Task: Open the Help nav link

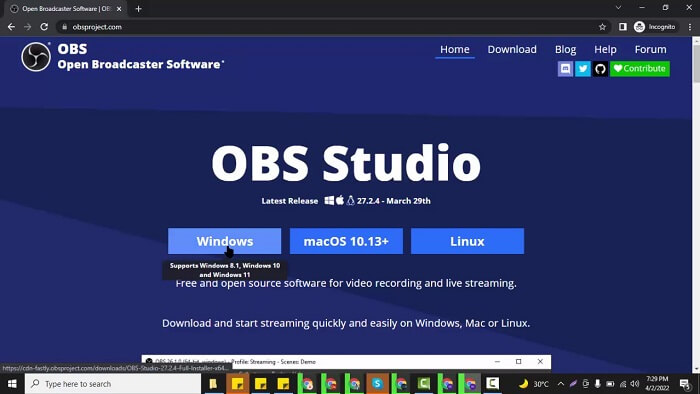Action: click(x=605, y=50)
